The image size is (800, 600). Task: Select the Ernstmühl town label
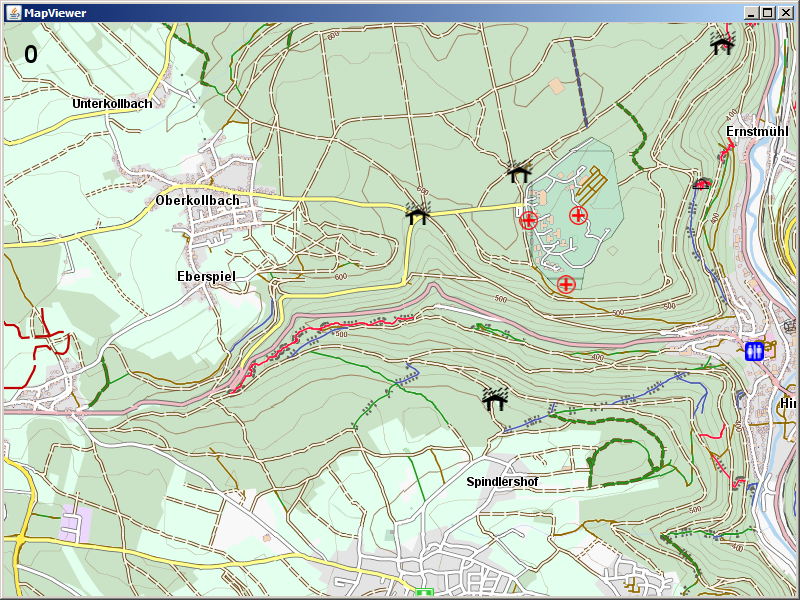pyautogui.click(x=757, y=131)
